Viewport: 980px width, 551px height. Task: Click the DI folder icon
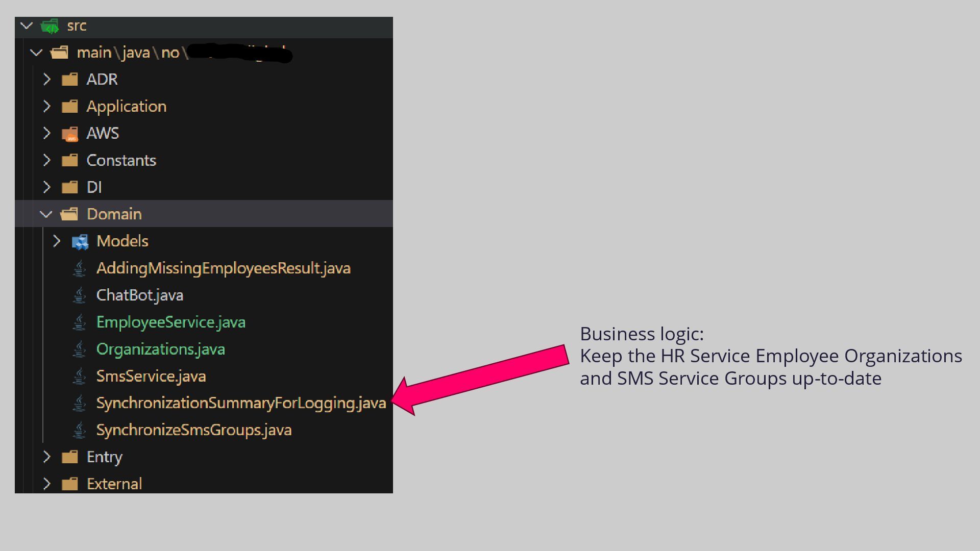(70, 188)
